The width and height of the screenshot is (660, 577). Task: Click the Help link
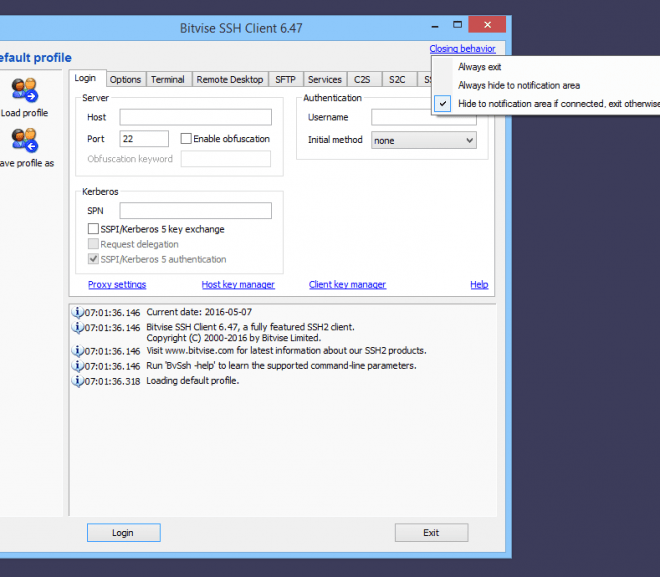[479, 285]
